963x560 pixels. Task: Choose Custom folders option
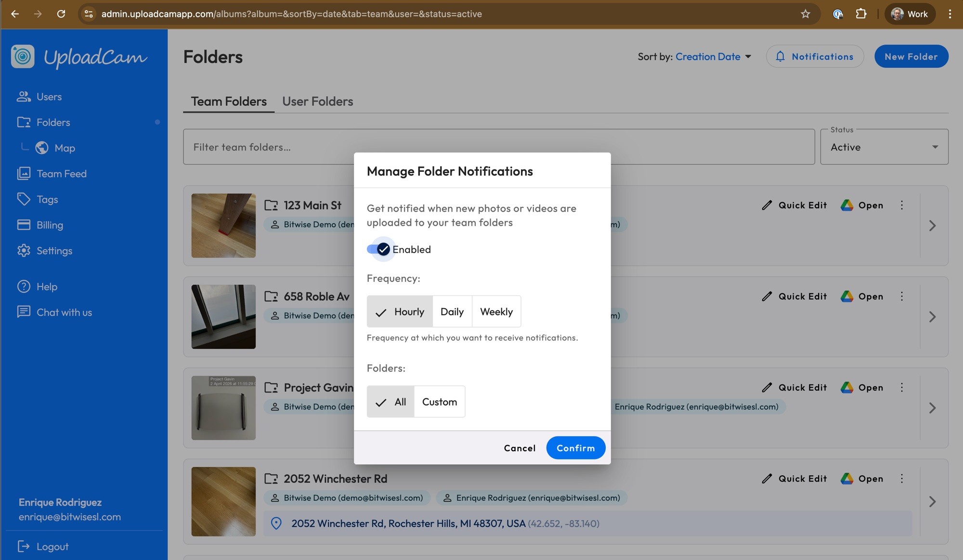(x=439, y=402)
